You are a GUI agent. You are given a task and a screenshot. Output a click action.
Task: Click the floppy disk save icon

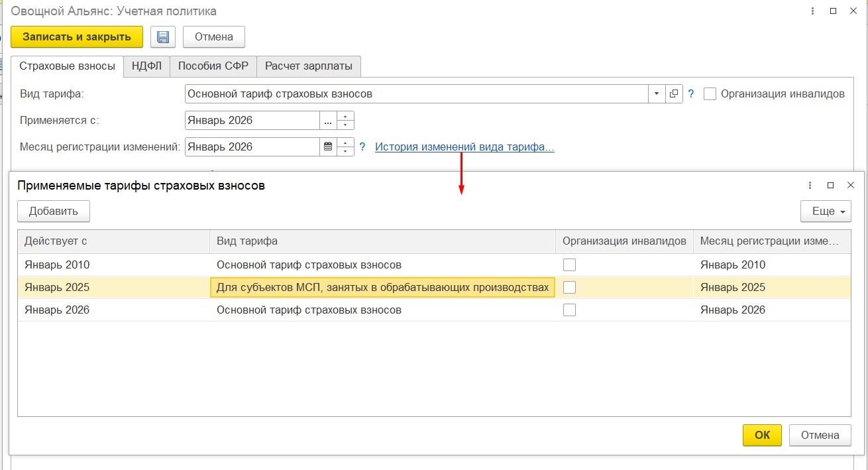pos(162,37)
